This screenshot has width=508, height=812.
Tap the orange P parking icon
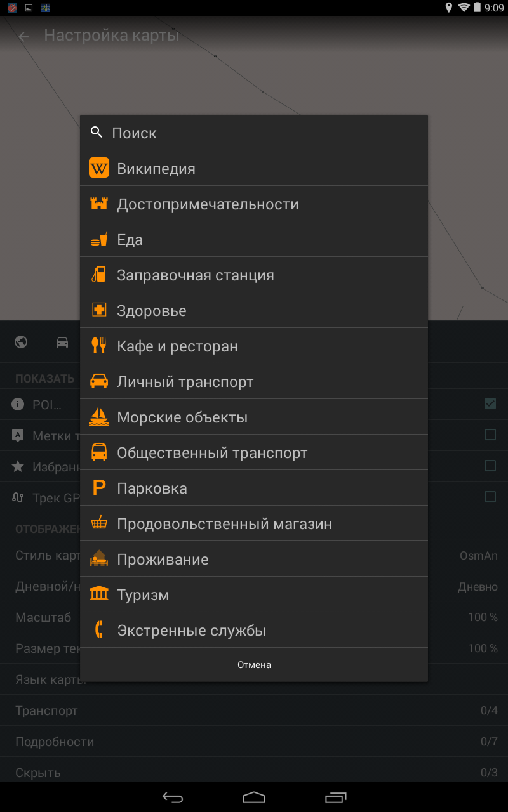point(99,488)
